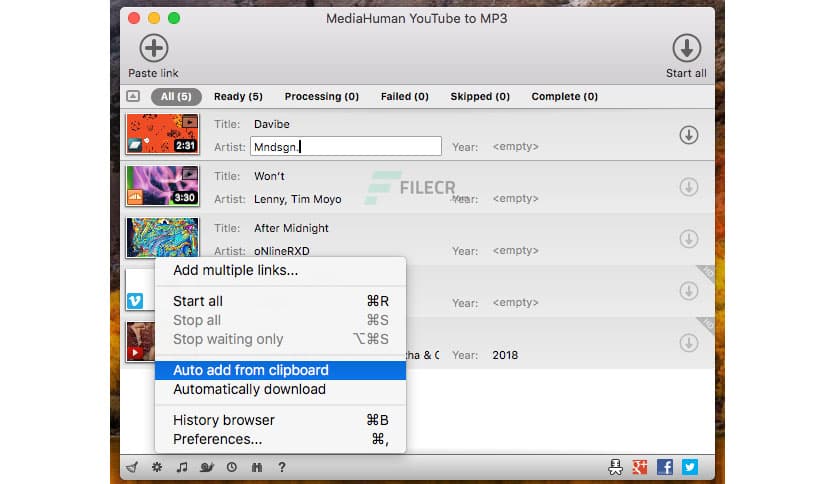The image size is (836, 484).
Task: Download the Vimeo track row
Action: 688,291
